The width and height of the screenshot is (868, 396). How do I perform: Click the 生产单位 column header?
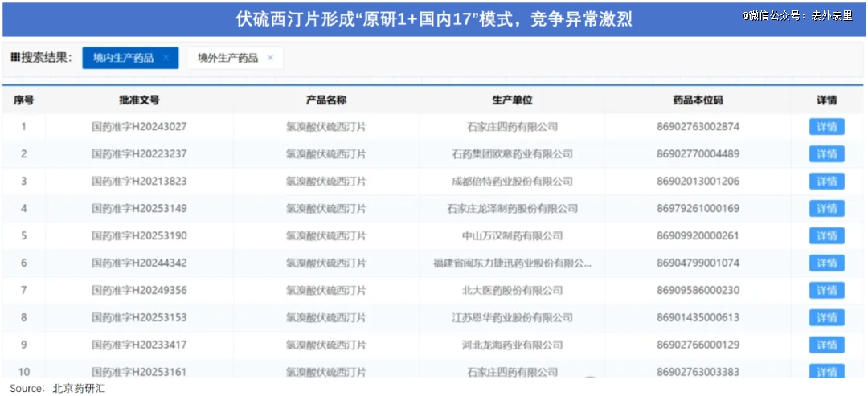click(x=512, y=100)
